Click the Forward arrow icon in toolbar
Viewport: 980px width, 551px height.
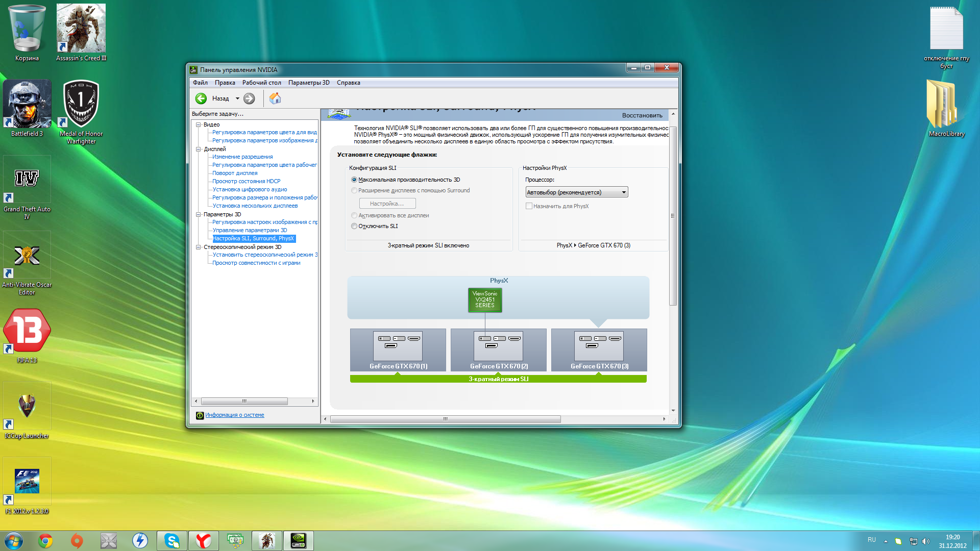coord(249,98)
